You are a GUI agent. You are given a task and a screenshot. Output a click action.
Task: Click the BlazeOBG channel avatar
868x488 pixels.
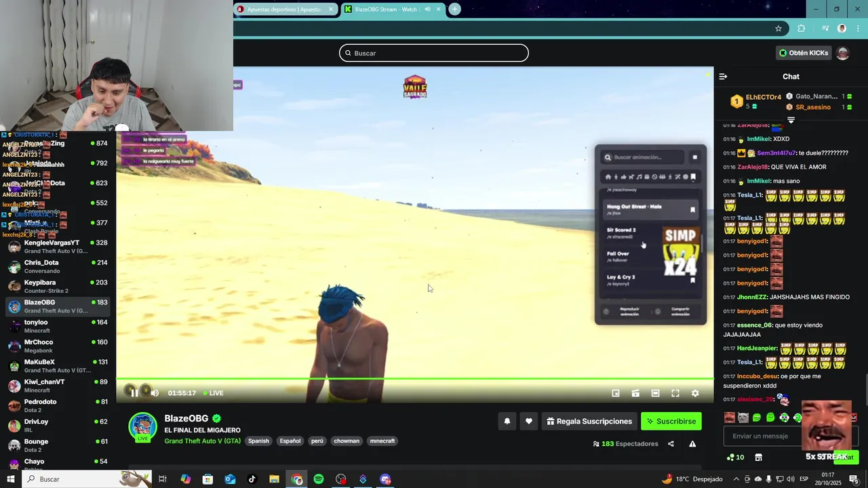coord(143,427)
